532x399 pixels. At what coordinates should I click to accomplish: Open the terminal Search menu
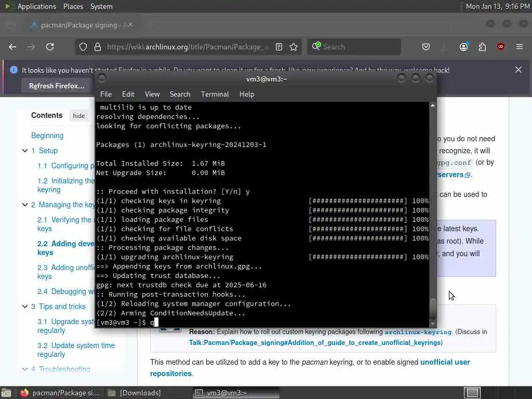[180, 95]
